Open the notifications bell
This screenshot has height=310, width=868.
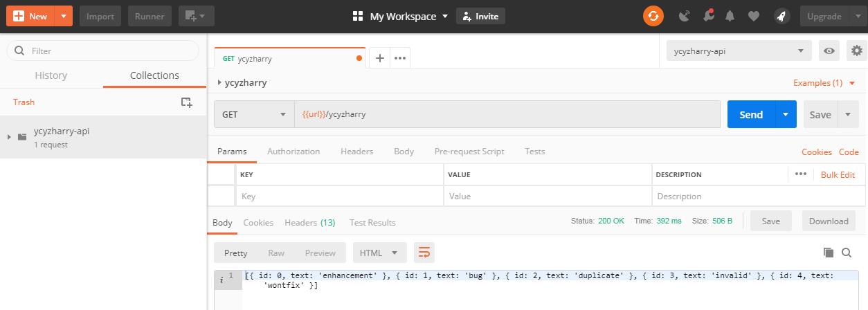click(730, 16)
